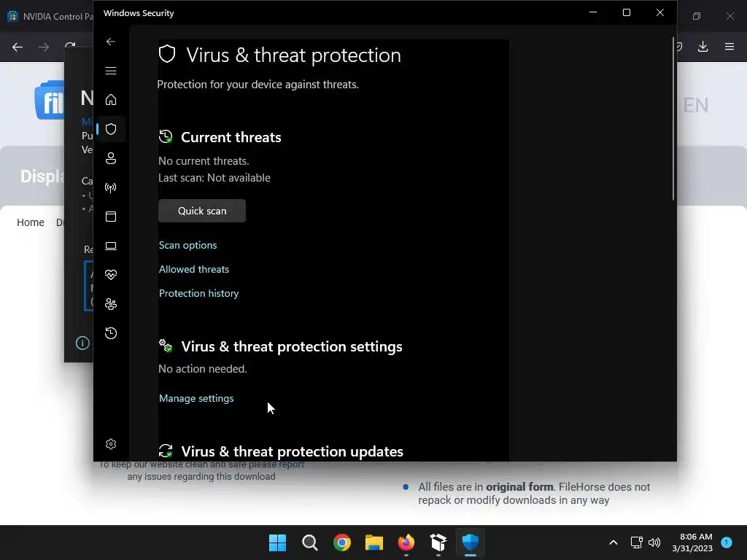747x560 pixels.
Task: Click forward arrow in the browser toolbar
Action: 44,47
